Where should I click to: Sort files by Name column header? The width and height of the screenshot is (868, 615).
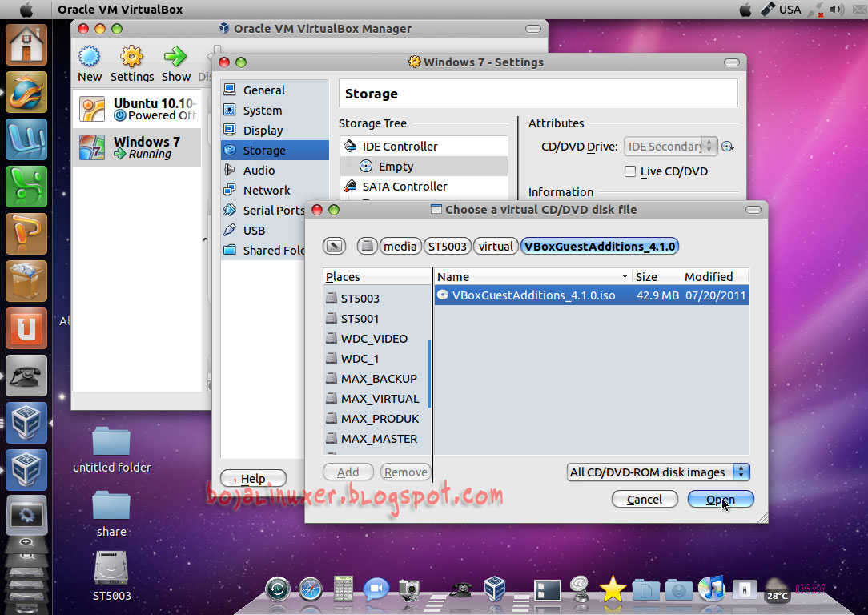click(533, 276)
